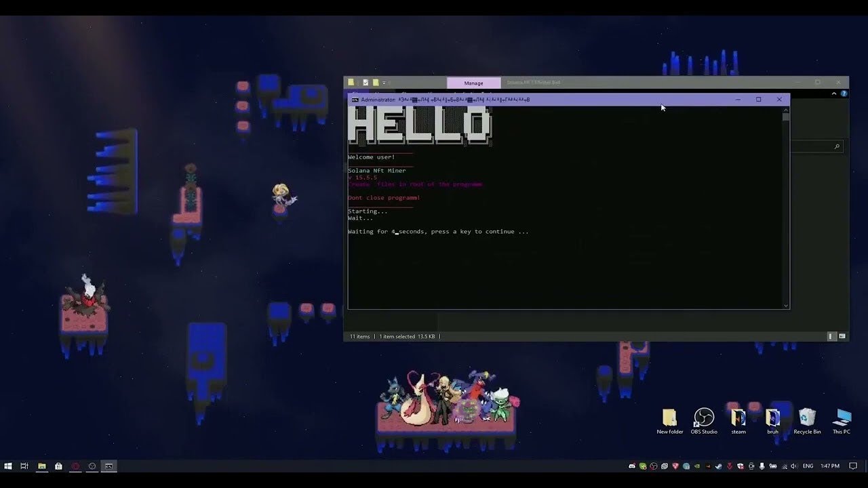Viewport: 868px width, 488px height.
Task: Minimize the Administrator console window
Action: 738,100
